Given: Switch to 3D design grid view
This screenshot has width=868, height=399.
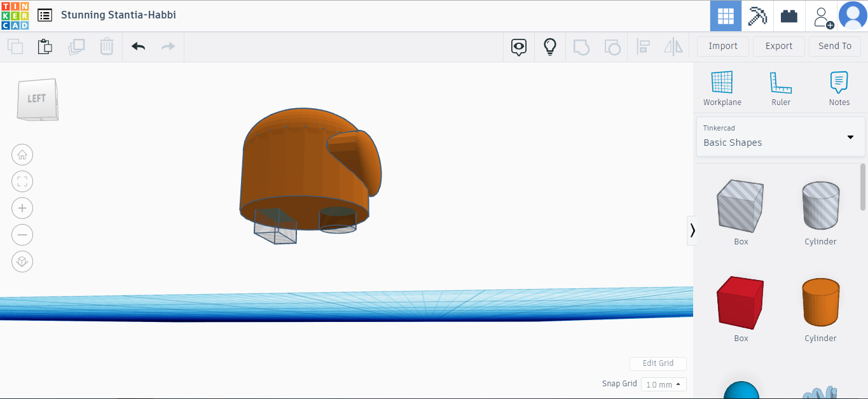Looking at the screenshot, I should 726,16.
